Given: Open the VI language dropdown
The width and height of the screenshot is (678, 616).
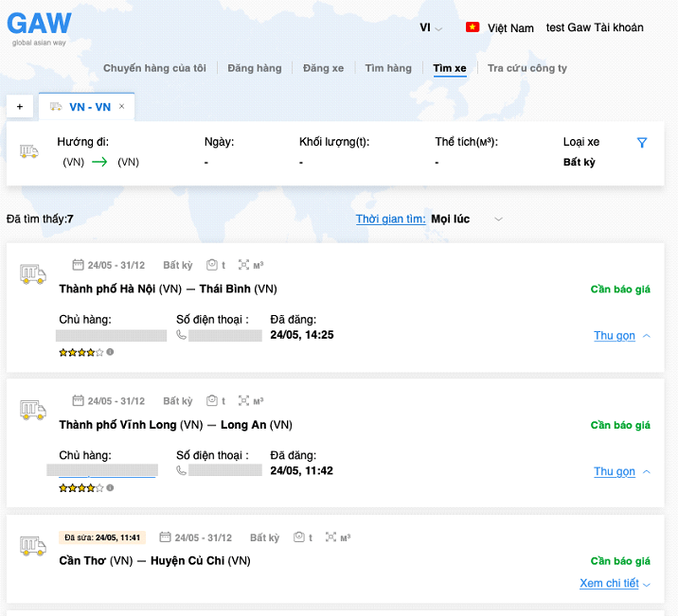Looking at the screenshot, I should [x=431, y=27].
